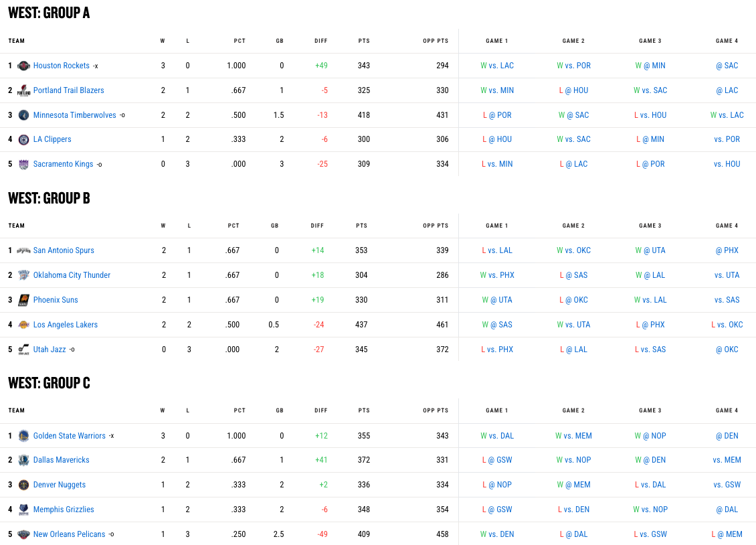The height and width of the screenshot is (545, 756).
Task: Click the DIFF column header in Group A
Action: pos(321,41)
